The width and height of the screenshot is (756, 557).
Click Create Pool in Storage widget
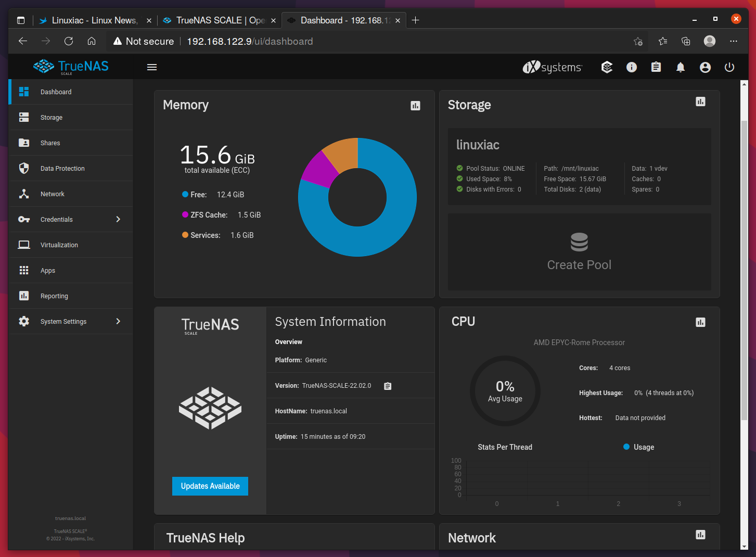(579, 252)
